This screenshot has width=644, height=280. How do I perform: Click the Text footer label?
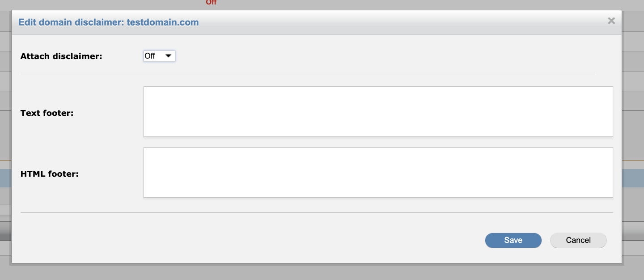(x=47, y=113)
